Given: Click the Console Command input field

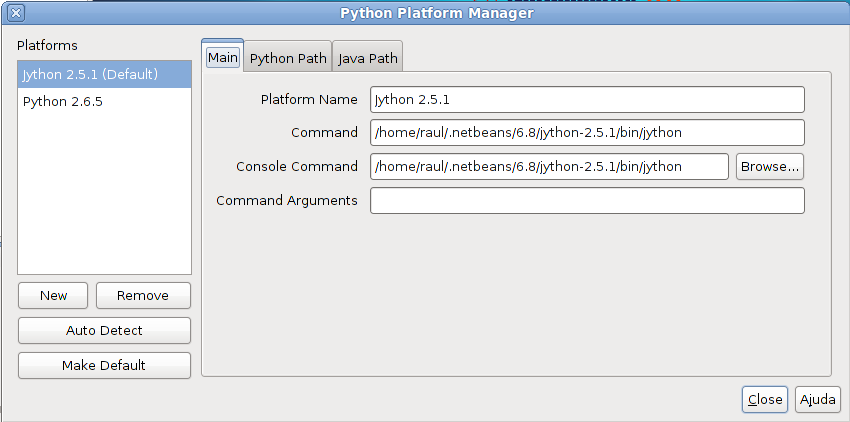Looking at the screenshot, I should click(x=549, y=167).
